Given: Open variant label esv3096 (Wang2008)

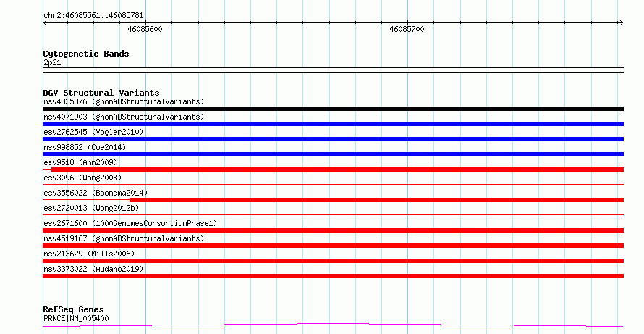Looking at the screenshot, I should coord(82,178).
